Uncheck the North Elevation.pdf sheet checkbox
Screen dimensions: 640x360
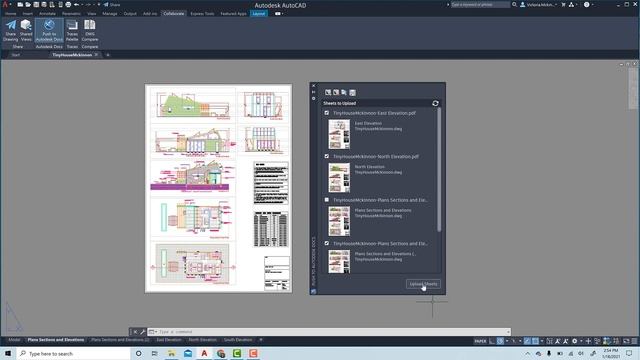[x=327, y=156]
